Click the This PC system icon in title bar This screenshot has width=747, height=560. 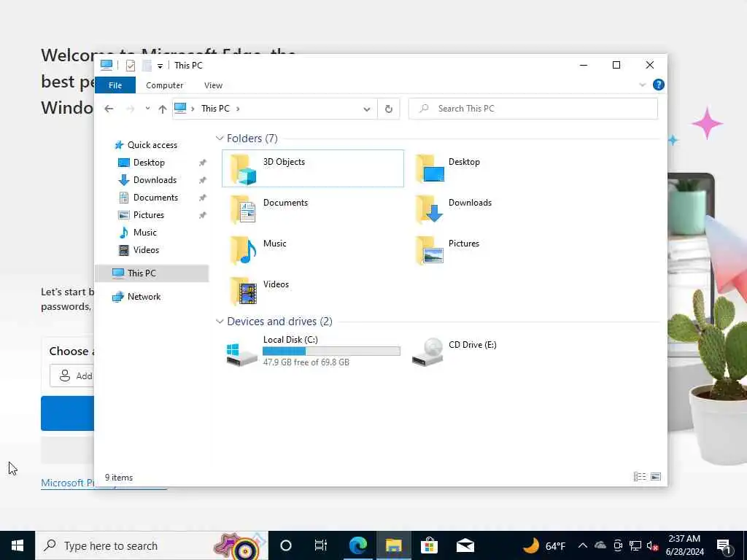(107, 65)
